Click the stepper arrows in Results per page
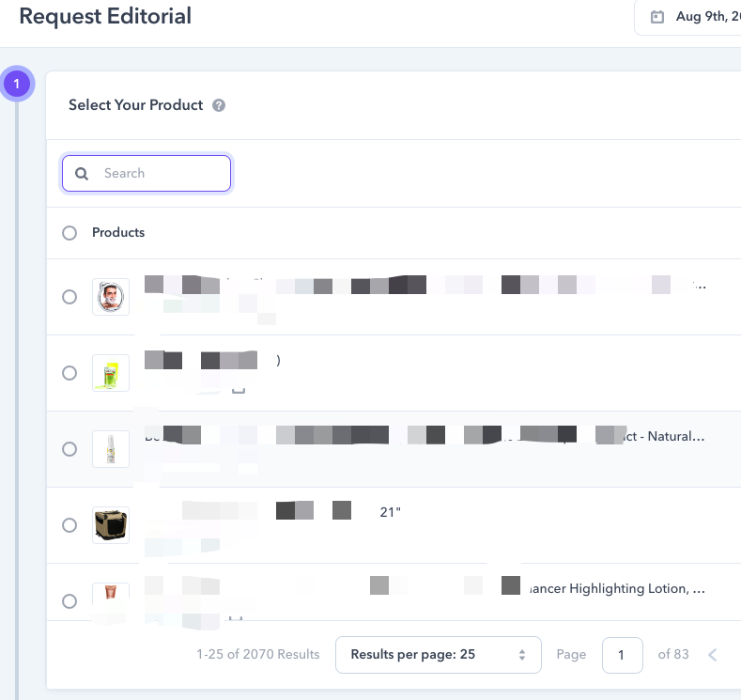The image size is (741, 700). coord(522,655)
